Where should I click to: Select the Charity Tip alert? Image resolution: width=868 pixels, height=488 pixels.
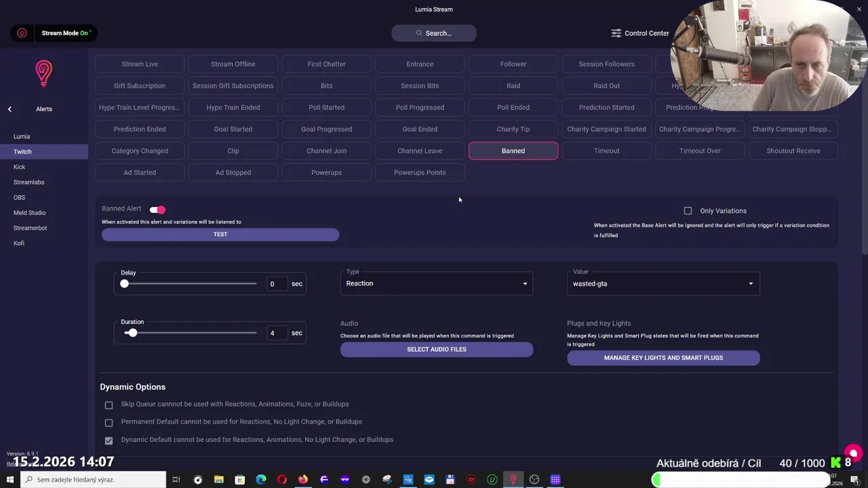tap(513, 129)
